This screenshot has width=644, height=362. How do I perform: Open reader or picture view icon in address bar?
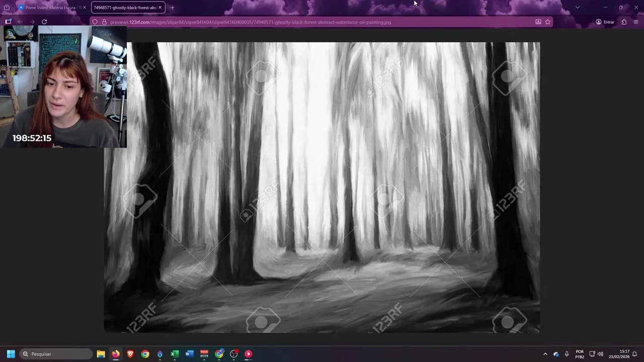tap(538, 22)
